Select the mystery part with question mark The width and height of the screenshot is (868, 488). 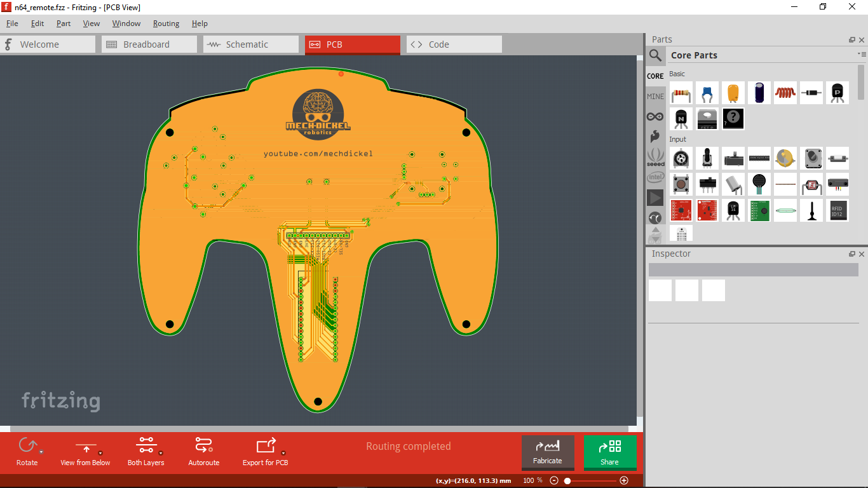pos(733,119)
